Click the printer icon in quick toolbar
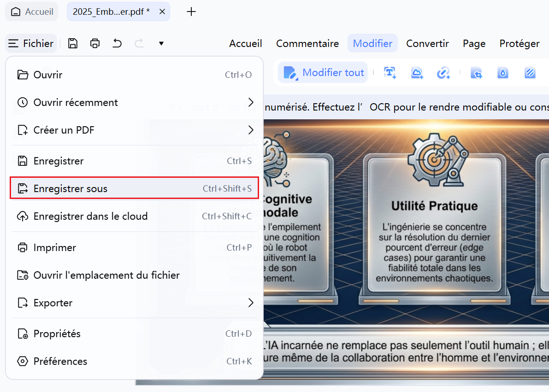549x392 pixels. 95,43
